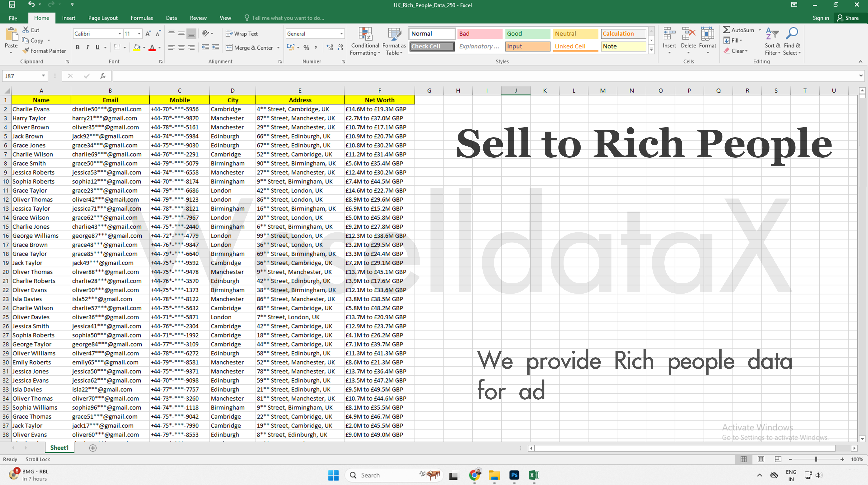Open Format as Table gallery

pos(394,41)
